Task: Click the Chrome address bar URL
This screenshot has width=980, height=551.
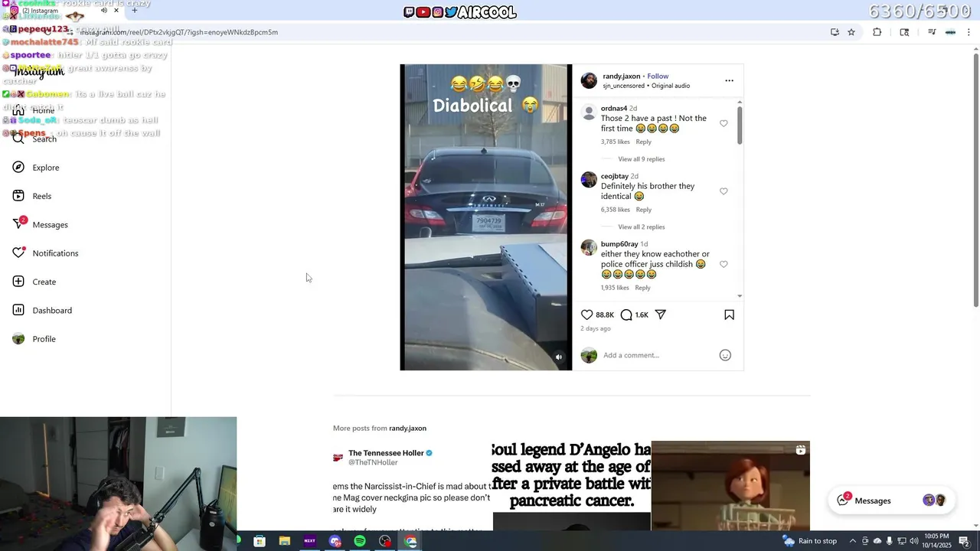Action: pos(178,32)
